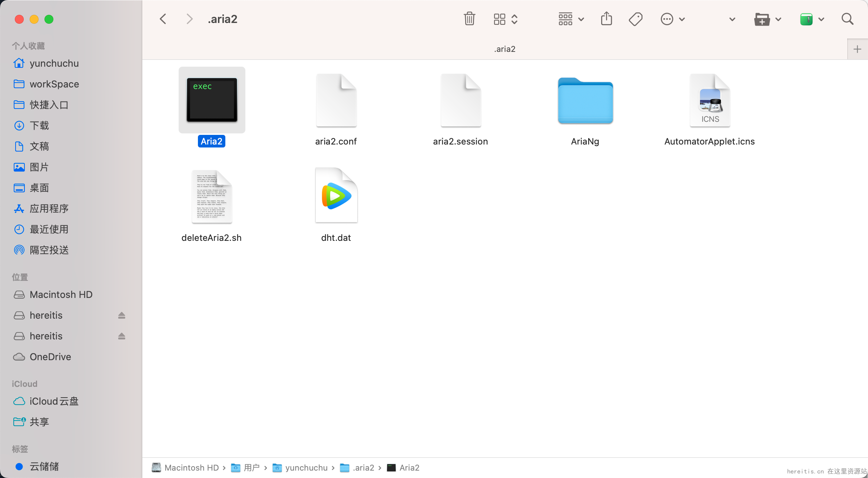
Task: Select the .aria2 tab
Action: click(x=504, y=49)
